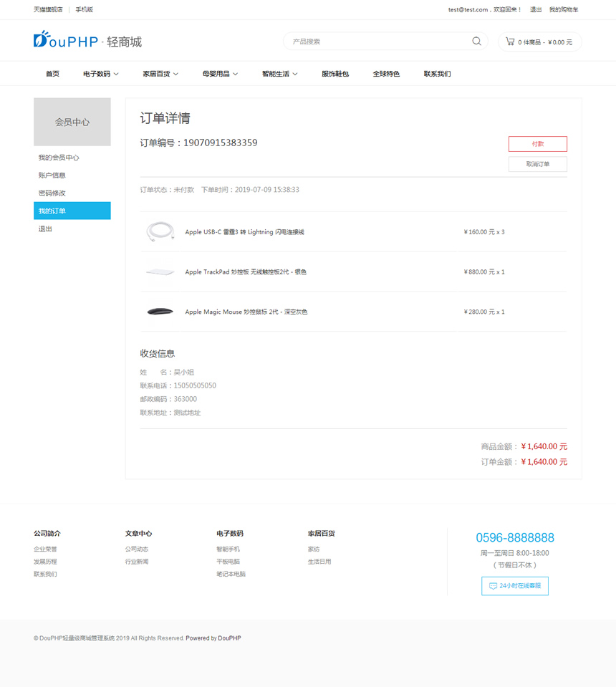Click the 电子数码 footer heading

point(230,533)
